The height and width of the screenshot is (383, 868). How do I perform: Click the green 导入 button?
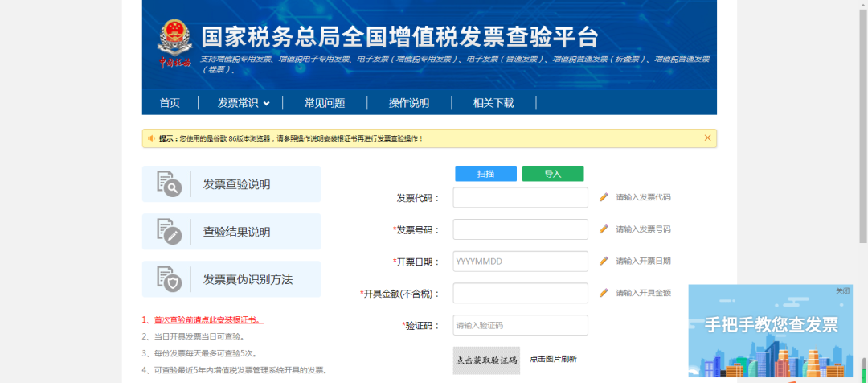[x=553, y=174]
